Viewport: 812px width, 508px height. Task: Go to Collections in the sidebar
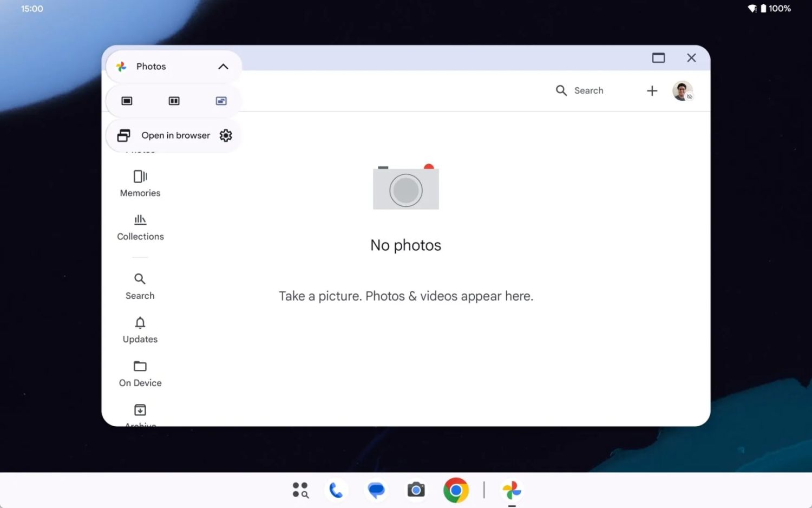140,227
